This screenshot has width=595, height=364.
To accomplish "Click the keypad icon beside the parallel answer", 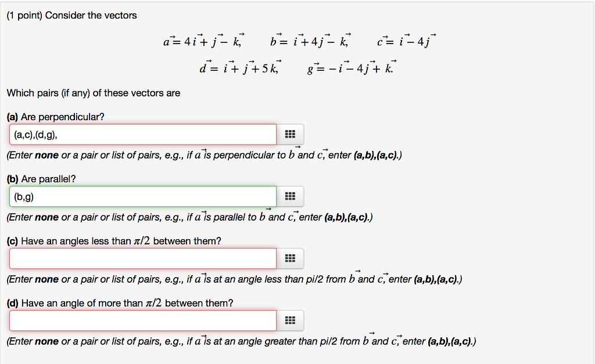I will pyautogui.click(x=290, y=196).
